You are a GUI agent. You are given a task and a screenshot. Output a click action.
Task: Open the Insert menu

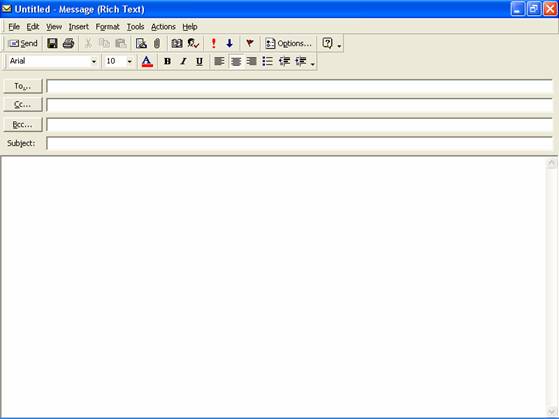tap(79, 27)
